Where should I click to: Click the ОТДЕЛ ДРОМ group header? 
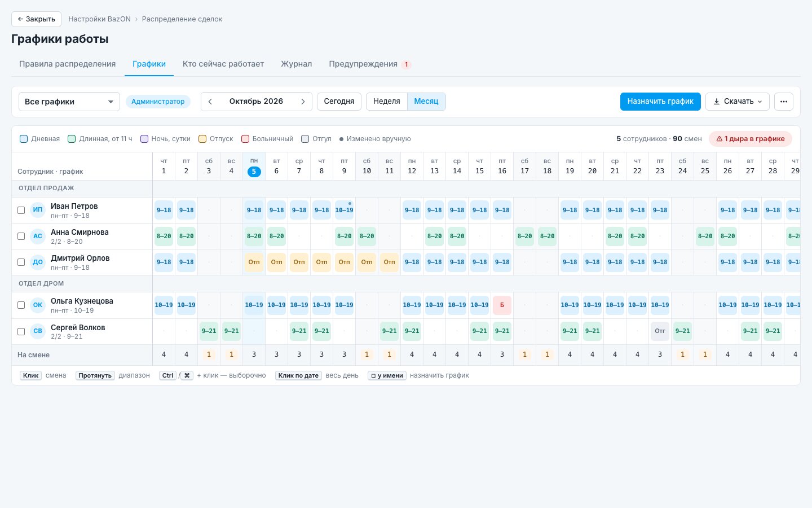41,284
